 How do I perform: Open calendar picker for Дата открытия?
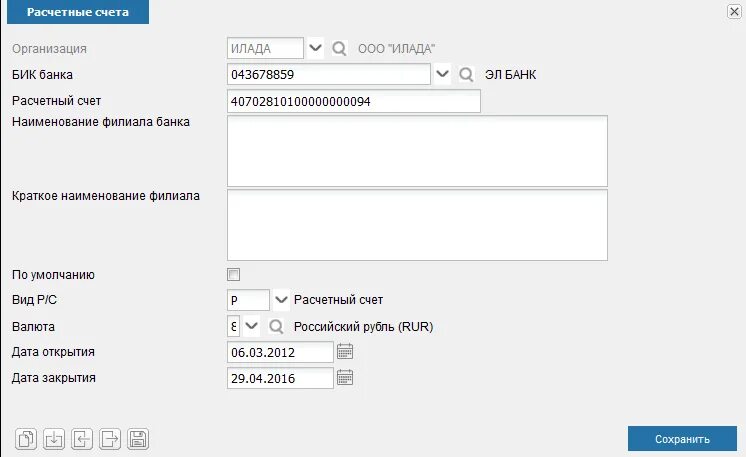345,352
